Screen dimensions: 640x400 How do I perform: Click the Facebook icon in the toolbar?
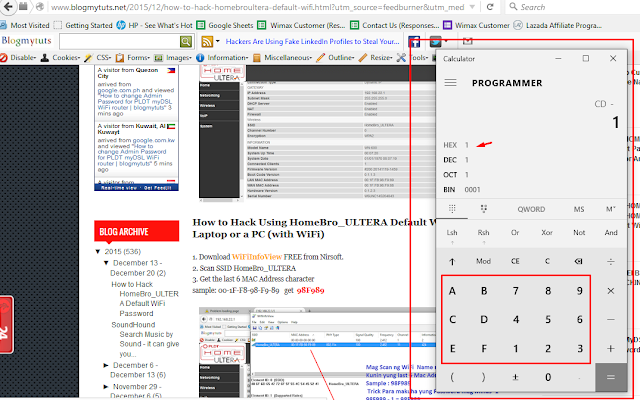[414, 42]
